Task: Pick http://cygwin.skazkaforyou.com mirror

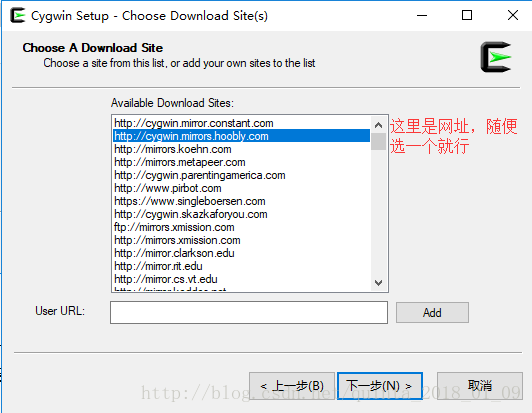Action: tap(242, 214)
